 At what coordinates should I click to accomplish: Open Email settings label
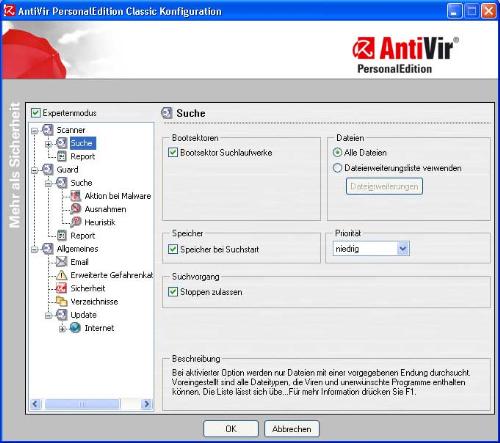pos(79,262)
